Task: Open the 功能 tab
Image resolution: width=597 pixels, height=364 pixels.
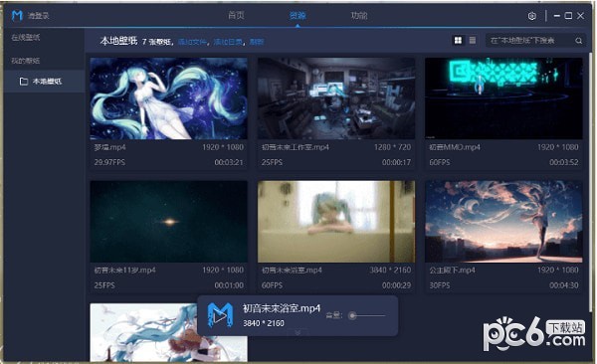Action: point(359,15)
